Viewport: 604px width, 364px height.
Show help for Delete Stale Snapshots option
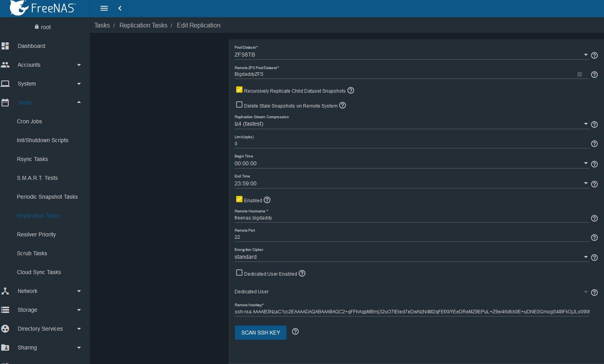[343, 105]
